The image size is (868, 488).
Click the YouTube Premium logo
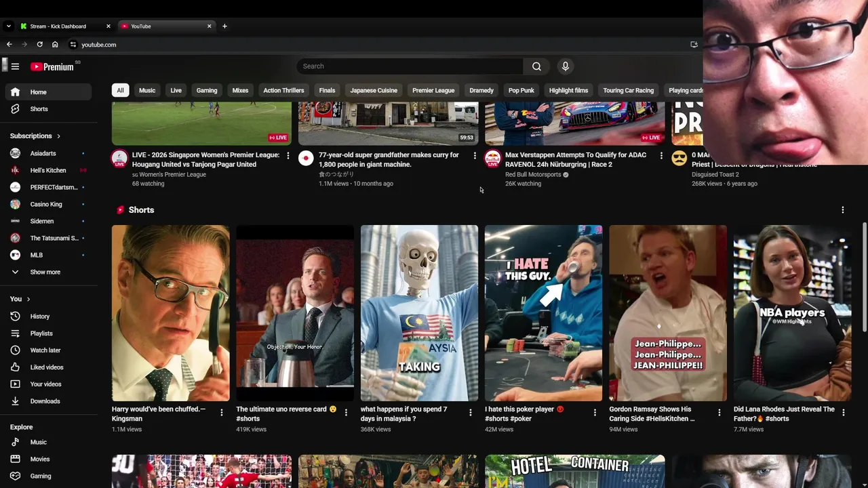click(x=52, y=66)
